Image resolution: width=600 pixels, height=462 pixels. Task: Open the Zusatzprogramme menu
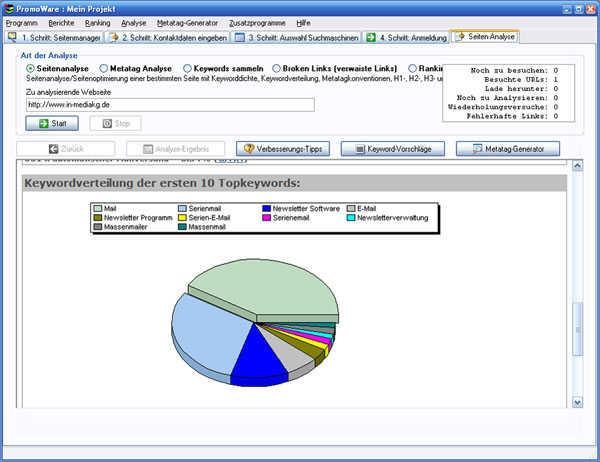coord(257,23)
